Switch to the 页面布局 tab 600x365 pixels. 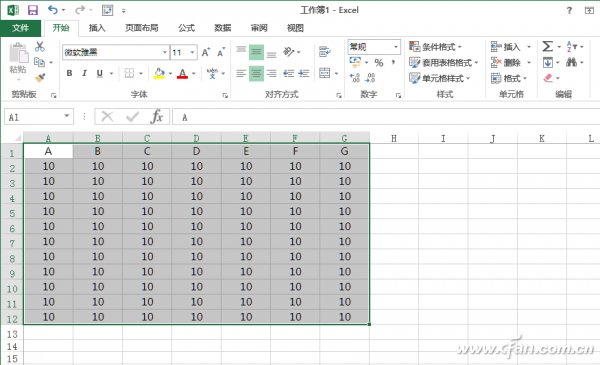tap(141, 28)
